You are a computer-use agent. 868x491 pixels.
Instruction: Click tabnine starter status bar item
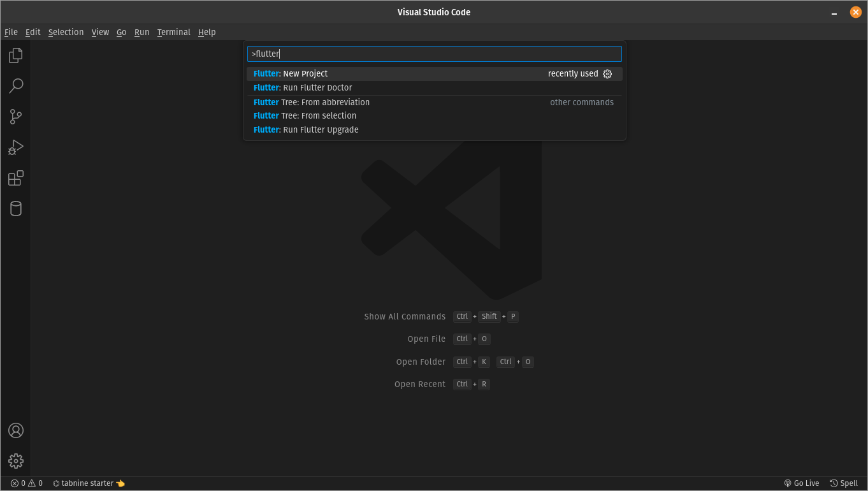89,483
